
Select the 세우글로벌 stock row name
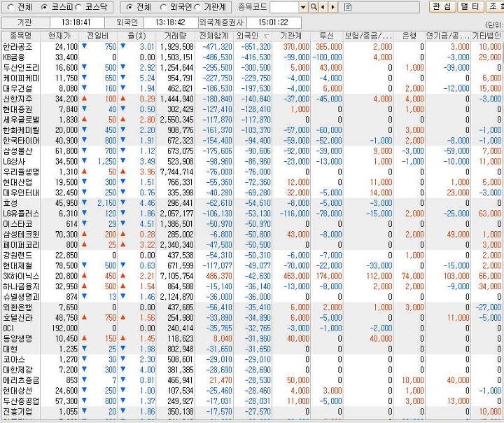21,120
